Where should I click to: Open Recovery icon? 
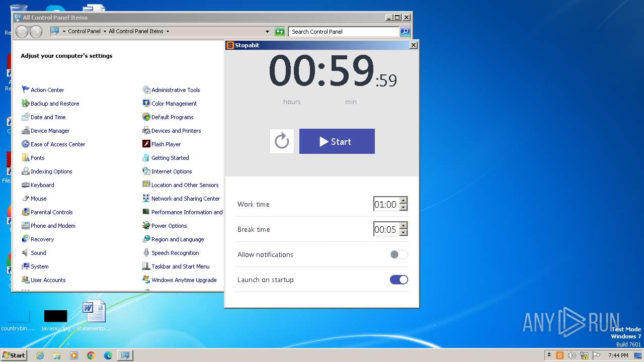[x=26, y=239]
